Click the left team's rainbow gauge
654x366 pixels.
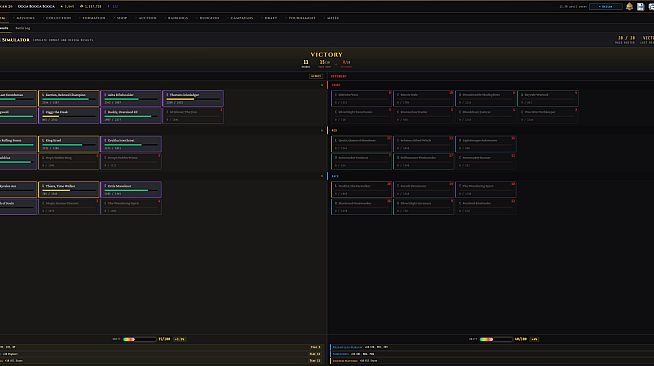point(139,339)
